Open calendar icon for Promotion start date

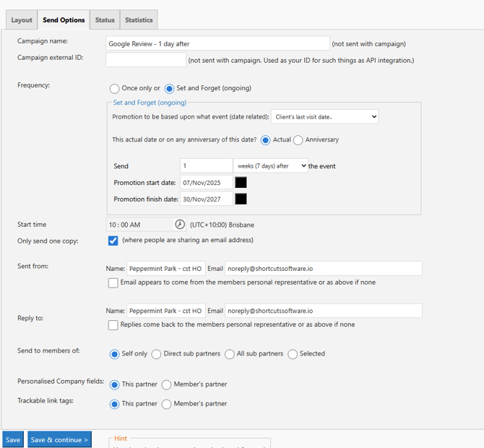(x=241, y=182)
